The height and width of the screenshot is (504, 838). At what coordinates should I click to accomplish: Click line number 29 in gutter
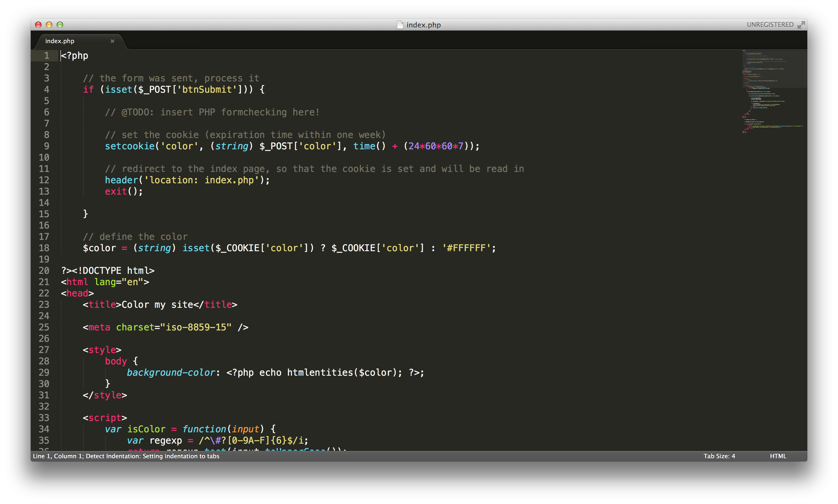coord(44,372)
